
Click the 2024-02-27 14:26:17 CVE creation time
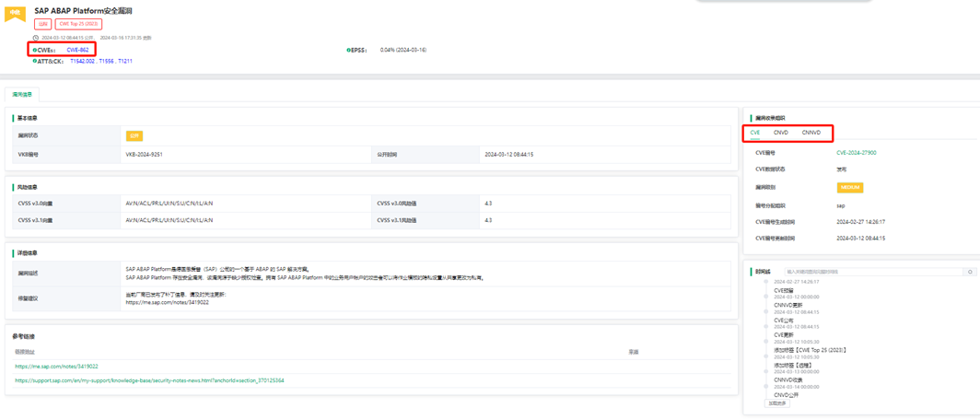(861, 221)
